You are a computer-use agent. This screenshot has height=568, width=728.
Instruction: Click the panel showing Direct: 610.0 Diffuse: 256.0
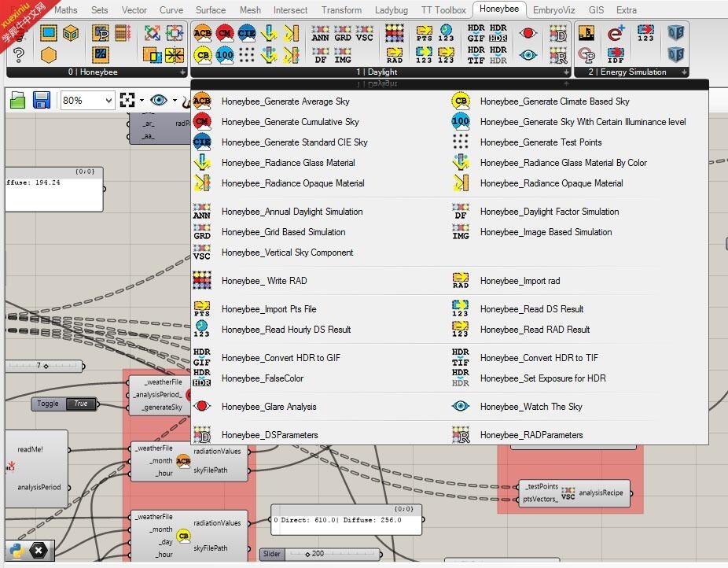click(347, 520)
